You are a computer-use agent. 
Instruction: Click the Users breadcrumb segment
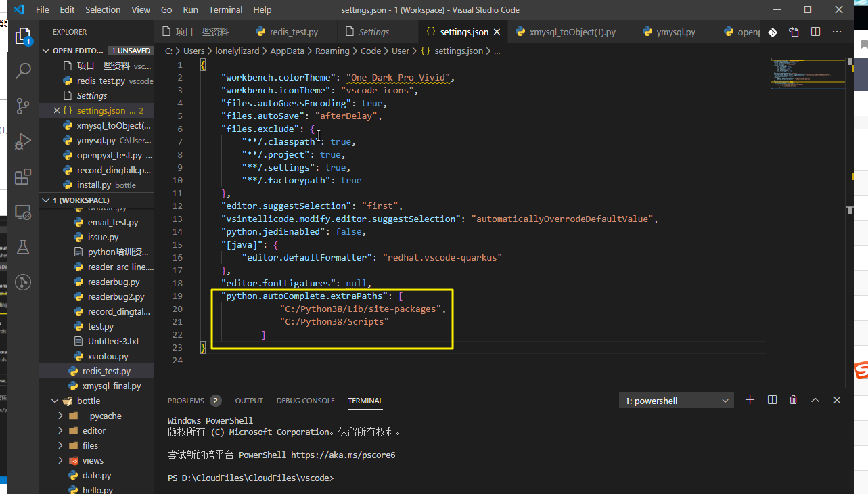(193, 51)
